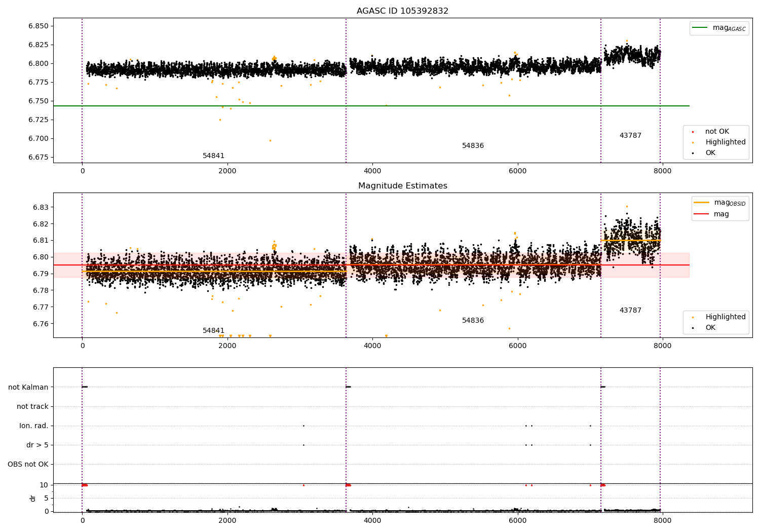Click OBSID label 54836 in middle plot

click(473, 321)
